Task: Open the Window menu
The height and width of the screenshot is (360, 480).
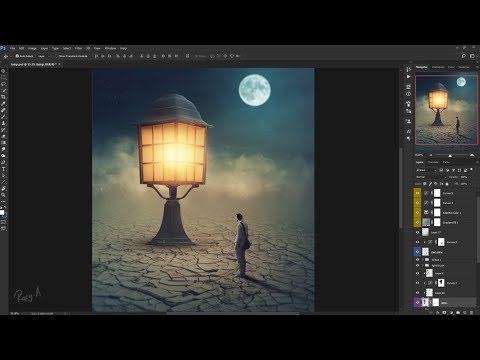Action: [x=110, y=48]
